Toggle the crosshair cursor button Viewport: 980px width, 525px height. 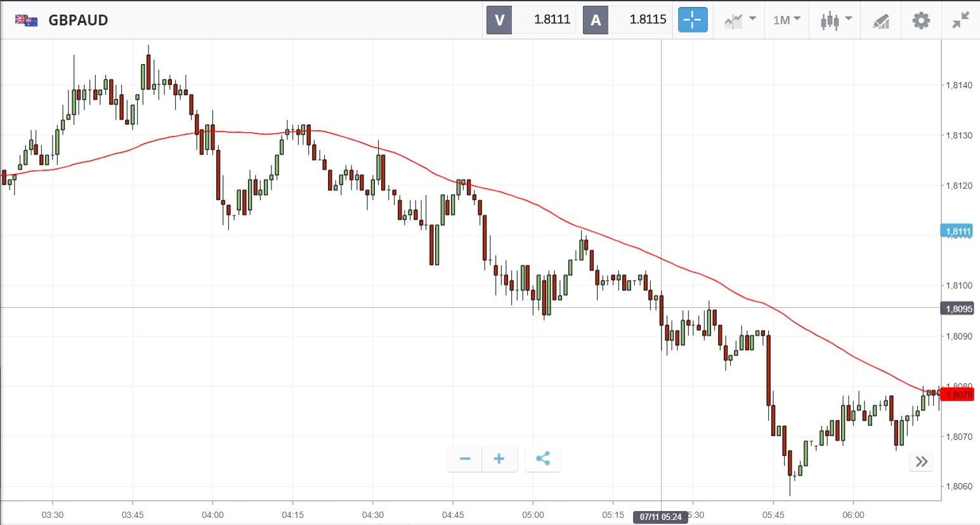tap(693, 20)
